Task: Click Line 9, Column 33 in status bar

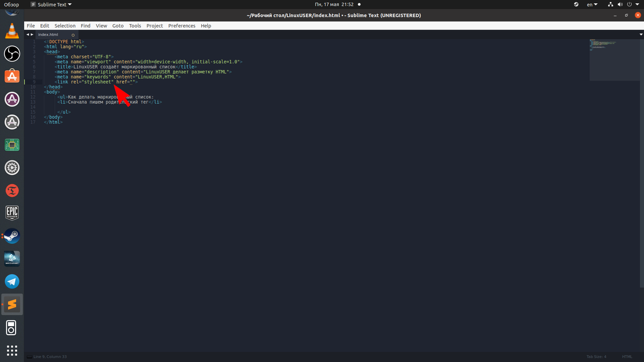Action: (50, 357)
